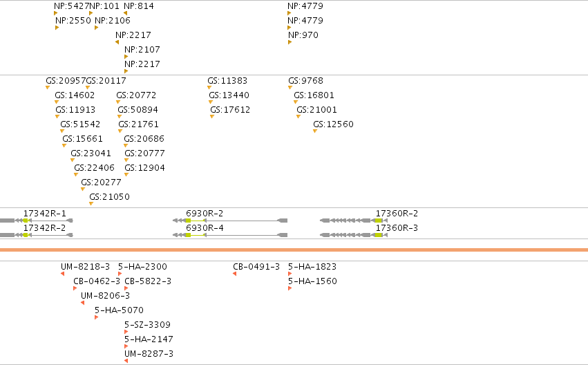588x365 pixels.
Task: Select the triangle marker of GS:20772
Action: pos(118,102)
